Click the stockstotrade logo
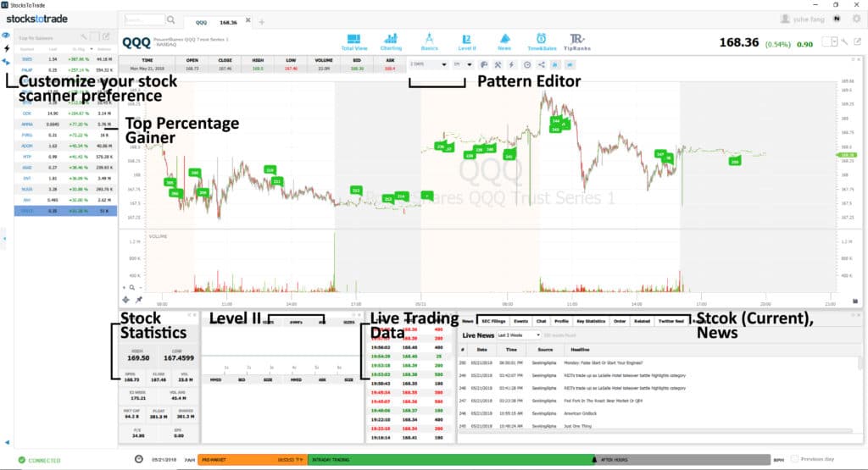The height and width of the screenshot is (470, 868). pos(37,19)
